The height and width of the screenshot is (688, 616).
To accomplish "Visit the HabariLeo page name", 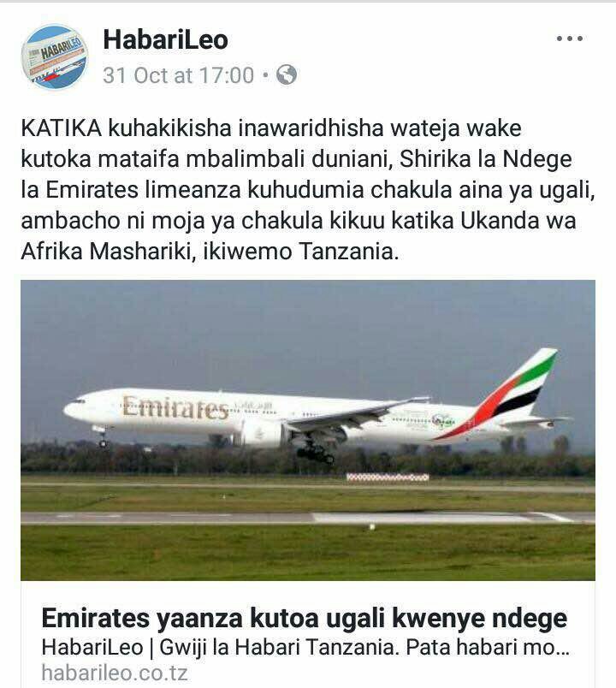I will pyautogui.click(x=165, y=40).
